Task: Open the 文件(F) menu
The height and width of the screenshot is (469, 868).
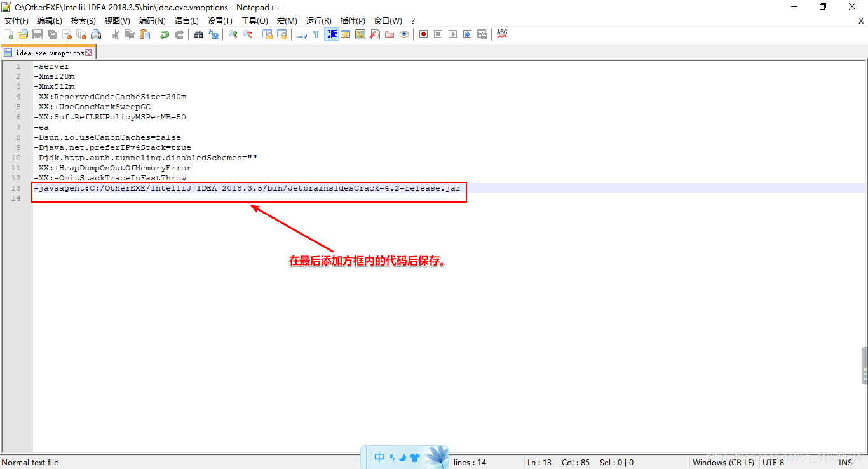Action: [17, 21]
